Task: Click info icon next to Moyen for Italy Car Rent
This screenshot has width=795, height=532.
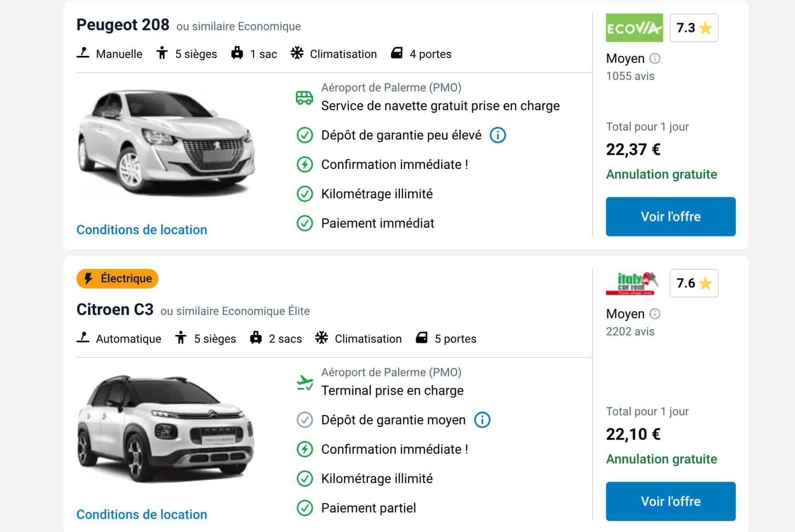Action: tap(655, 314)
